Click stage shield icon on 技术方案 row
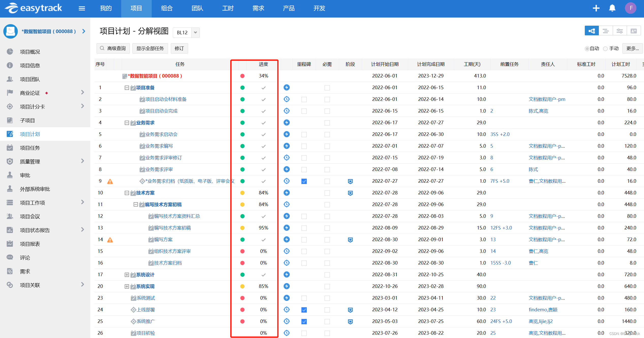Viewport: 644px width, 338px height. click(350, 193)
